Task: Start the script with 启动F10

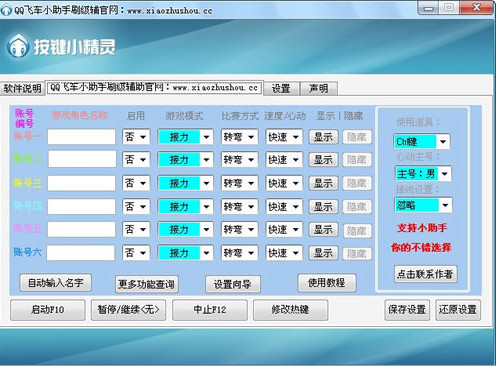Action: (48, 310)
